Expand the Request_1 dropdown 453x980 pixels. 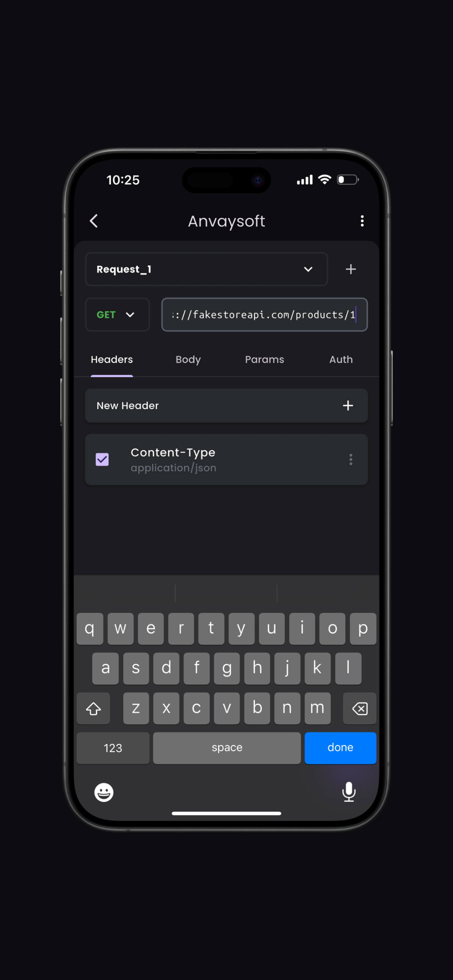coord(206,269)
